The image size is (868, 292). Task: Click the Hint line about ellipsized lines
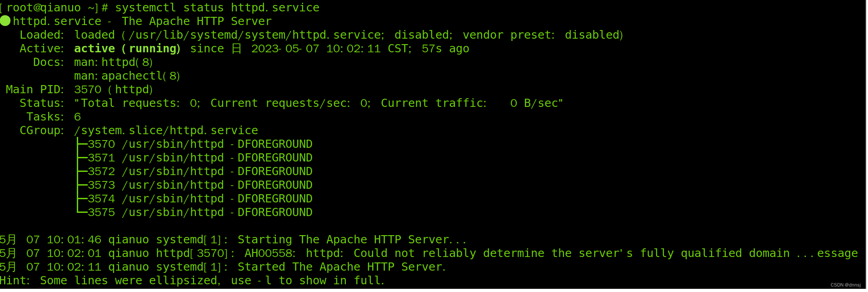tap(192, 281)
